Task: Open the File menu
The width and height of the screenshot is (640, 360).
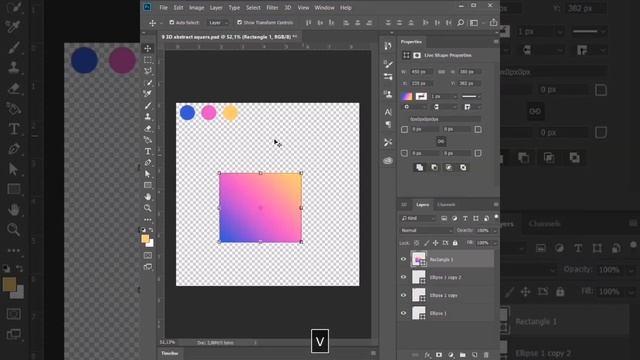Action: [163, 8]
